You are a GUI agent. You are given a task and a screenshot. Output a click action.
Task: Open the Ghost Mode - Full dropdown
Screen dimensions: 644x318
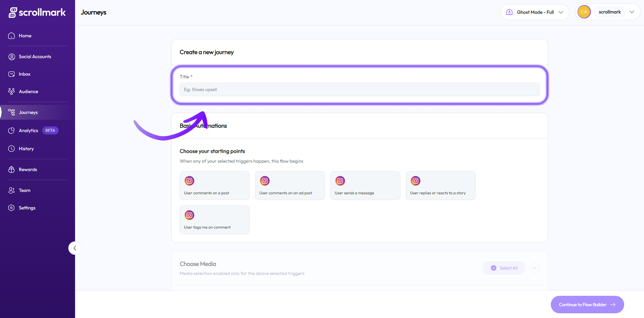click(535, 12)
